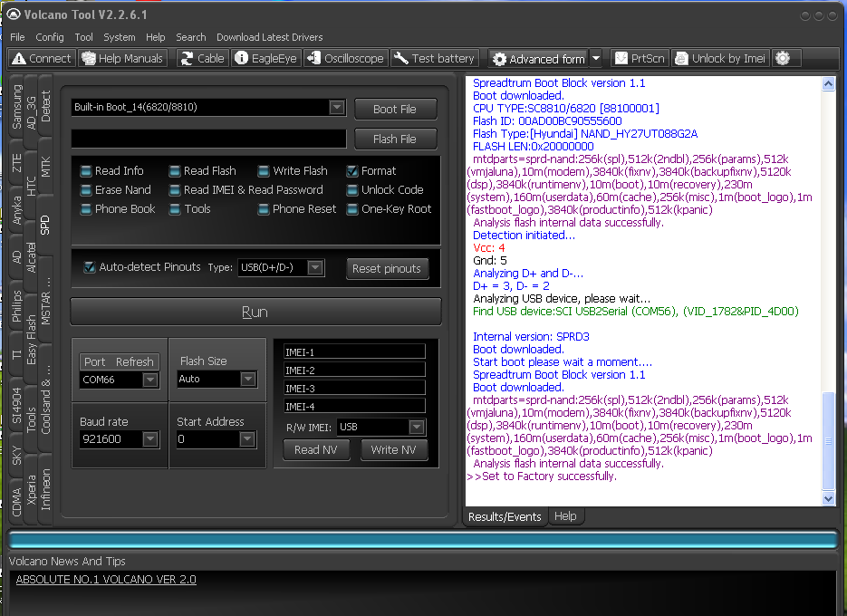The height and width of the screenshot is (616, 847).
Task: Open the Config menu
Action: 50,37
